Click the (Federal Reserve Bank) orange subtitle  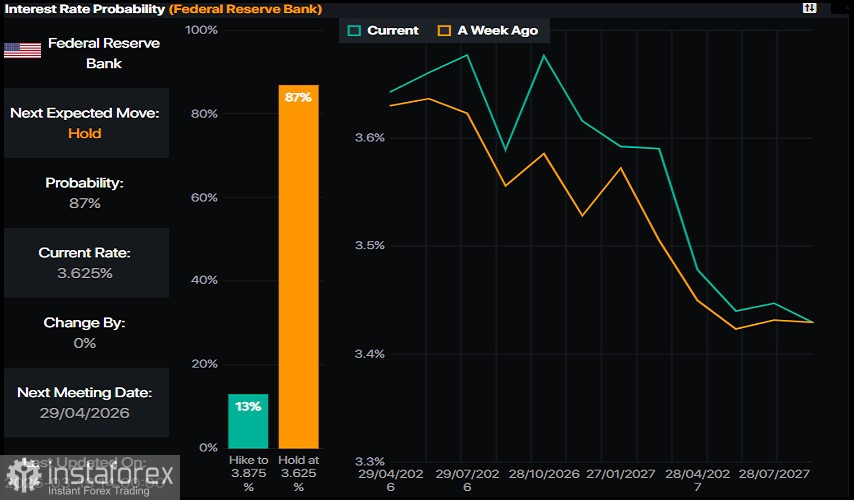[245, 9]
